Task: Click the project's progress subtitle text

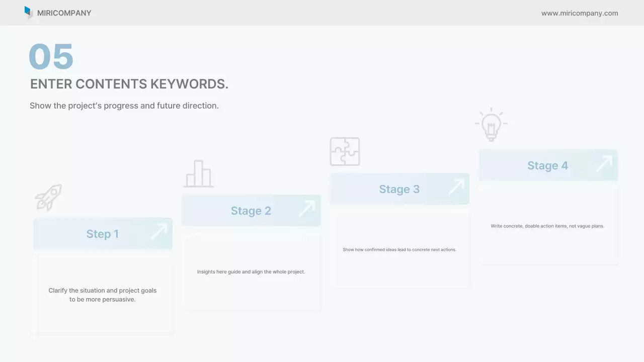Action: point(124,106)
